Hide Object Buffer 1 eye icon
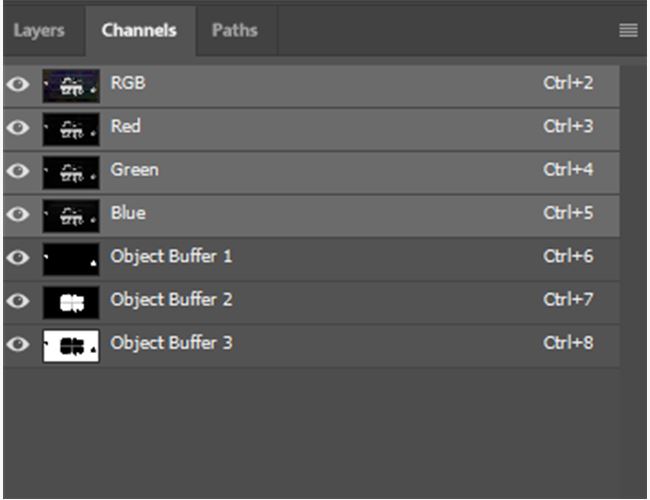Screen dimensions: 650x500 click(18, 257)
